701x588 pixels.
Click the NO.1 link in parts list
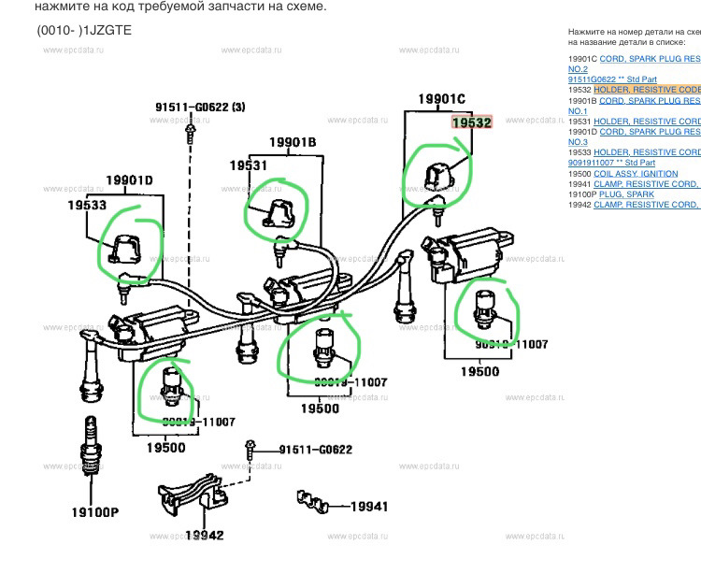coord(578,111)
